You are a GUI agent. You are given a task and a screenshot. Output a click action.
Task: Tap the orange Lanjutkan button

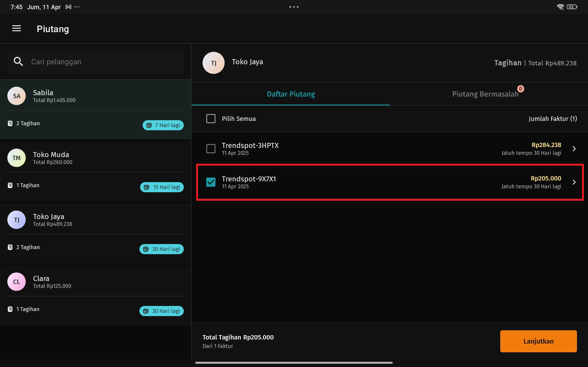[538, 341]
